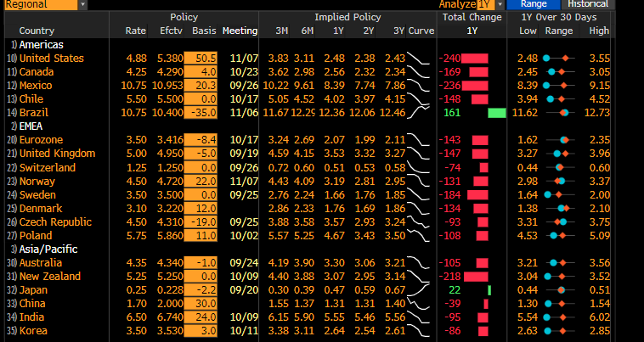Select the Regional view field
644x342 pixels.
click(x=41, y=4)
